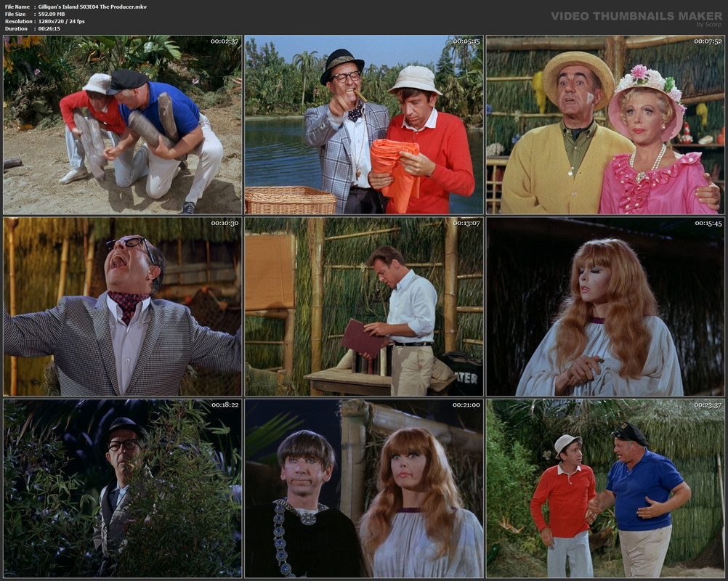Open the thumbnail stamped 00:05:15
Image resolution: width=728 pixels, height=581 pixels.
point(364,125)
